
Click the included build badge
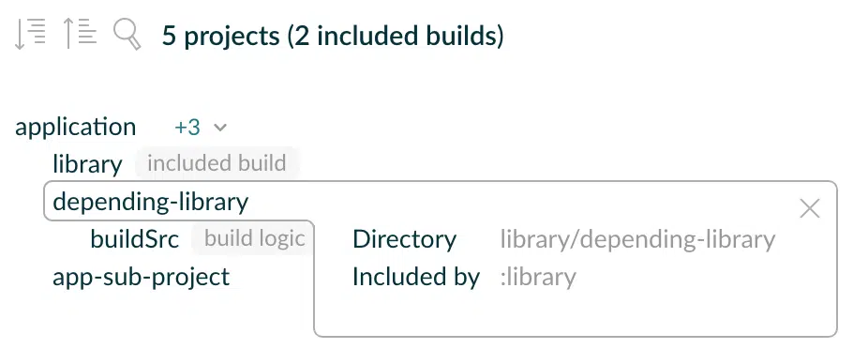pyautogui.click(x=217, y=163)
